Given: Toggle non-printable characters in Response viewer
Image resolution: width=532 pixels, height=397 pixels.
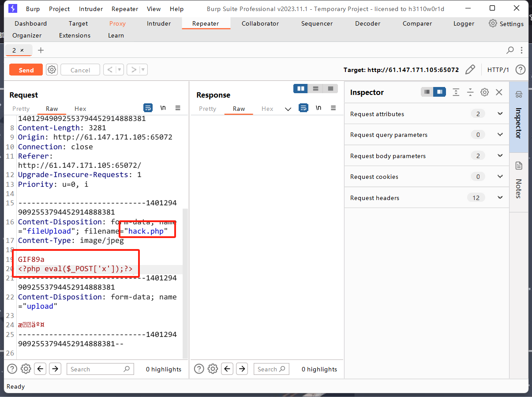Looking at the screenshot, I should point(318,108).
